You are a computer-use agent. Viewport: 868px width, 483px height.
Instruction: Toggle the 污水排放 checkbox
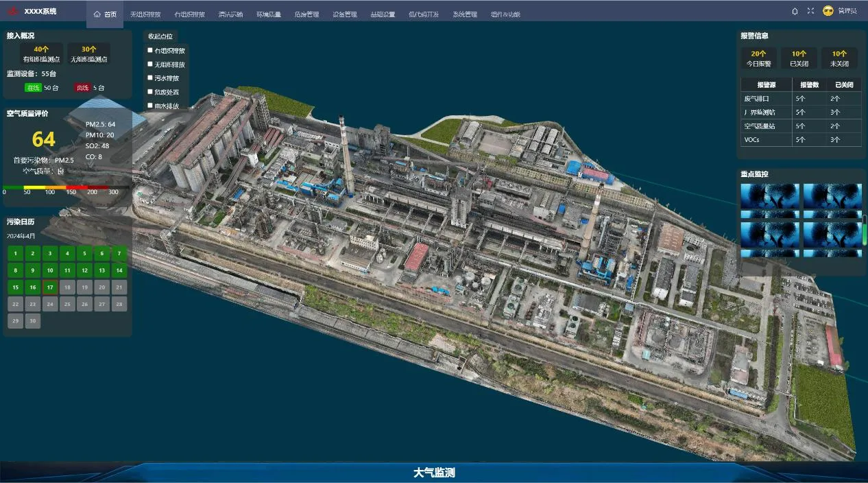click(x=150, y=78)
